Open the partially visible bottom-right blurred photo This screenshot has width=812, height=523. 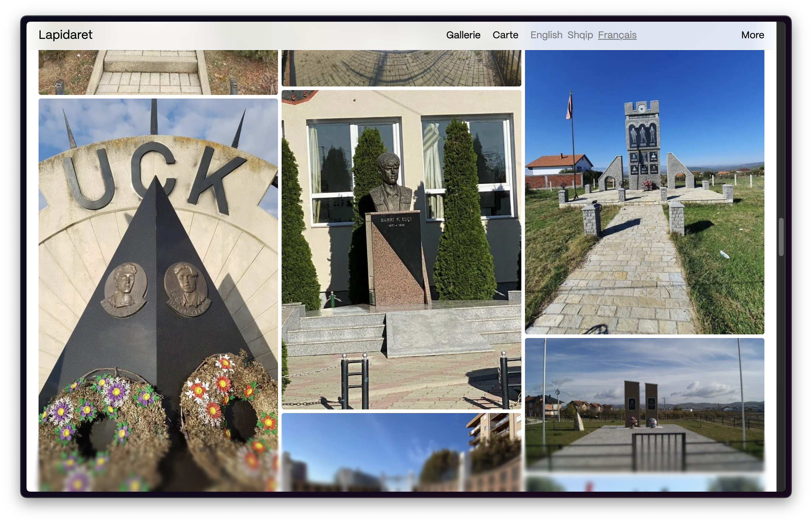(644, 484)
